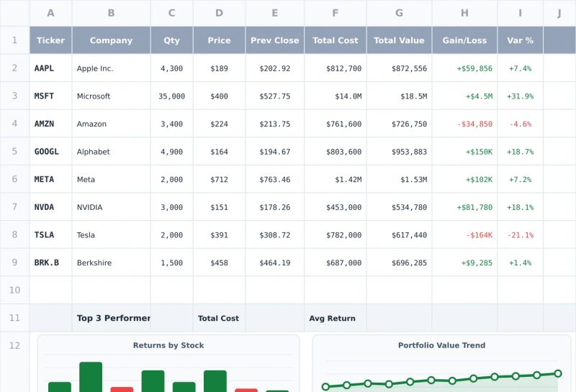Click the Qty header cell
576x392 pixels.
(172, 40)
